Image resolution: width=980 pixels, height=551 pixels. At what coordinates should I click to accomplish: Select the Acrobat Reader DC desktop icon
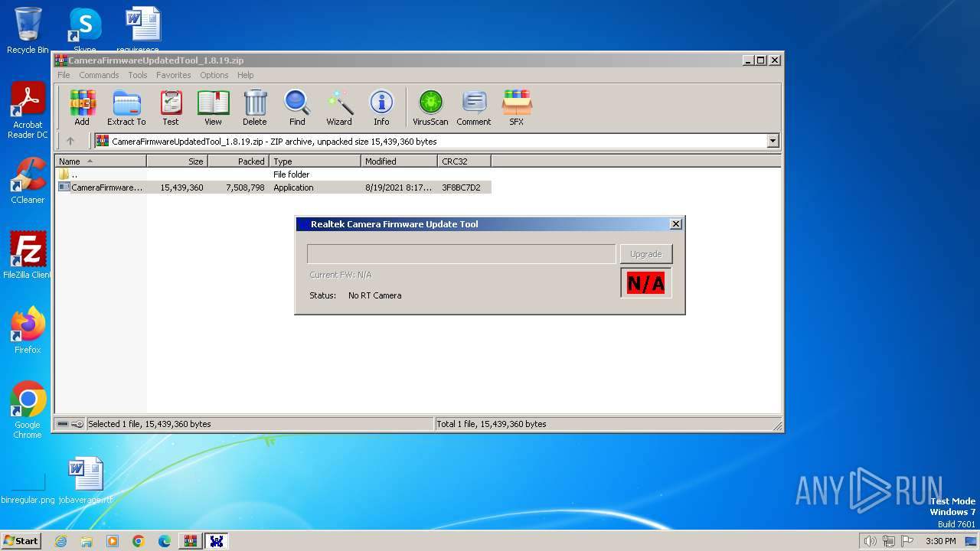click(28, 110)
